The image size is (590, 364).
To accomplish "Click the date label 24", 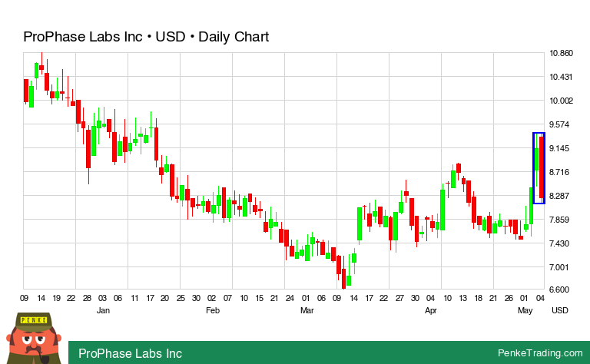I will click(x=290, y=298).
